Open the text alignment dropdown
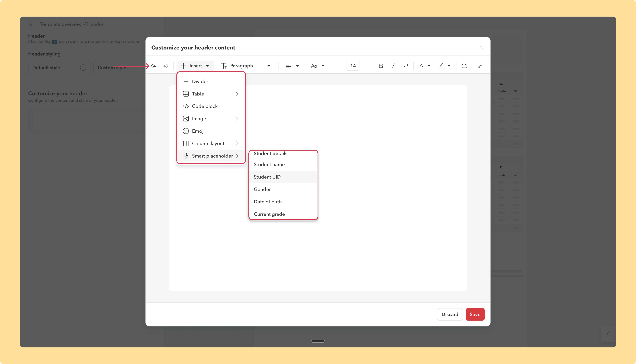 tap(292, 66)
